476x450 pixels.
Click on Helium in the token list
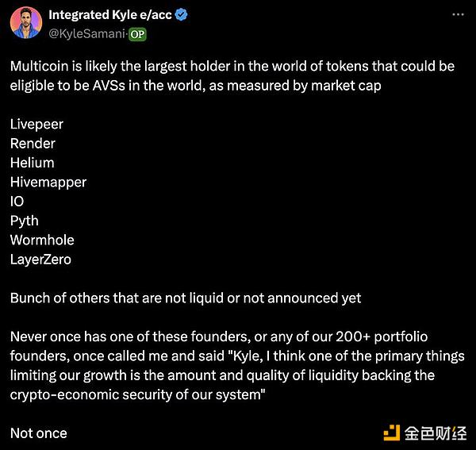coord(33,163)
